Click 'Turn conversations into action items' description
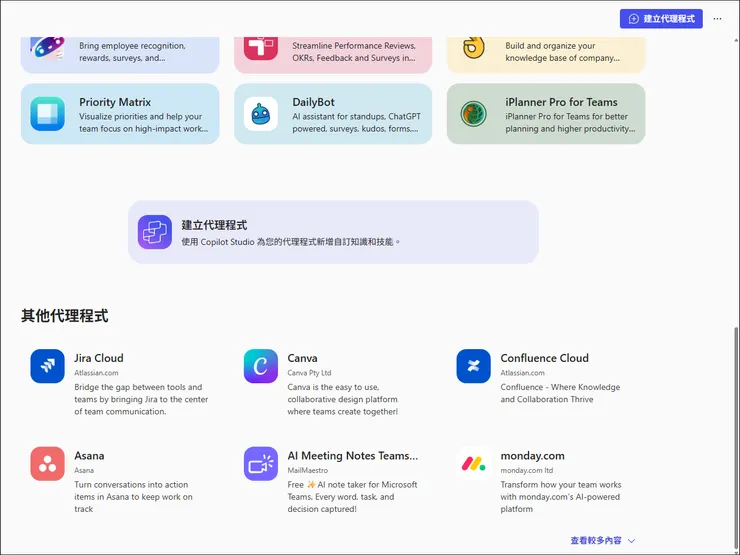 click(133, 497)
